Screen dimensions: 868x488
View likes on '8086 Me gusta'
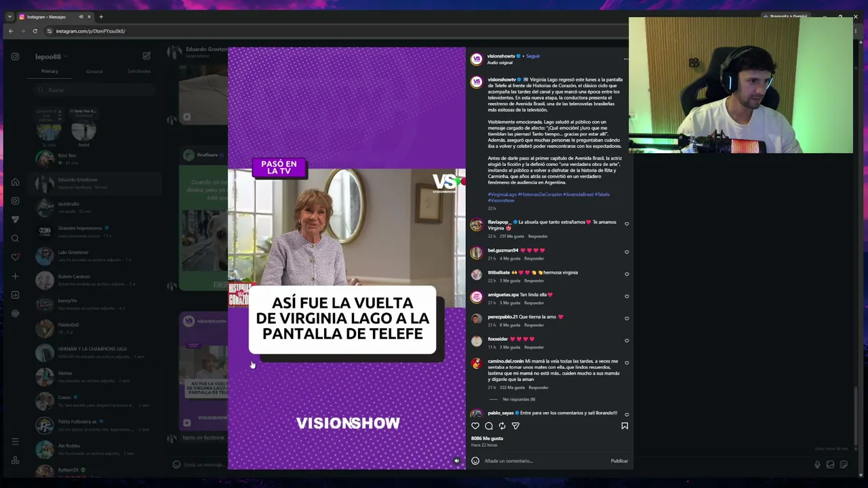(x=487, y=439)
